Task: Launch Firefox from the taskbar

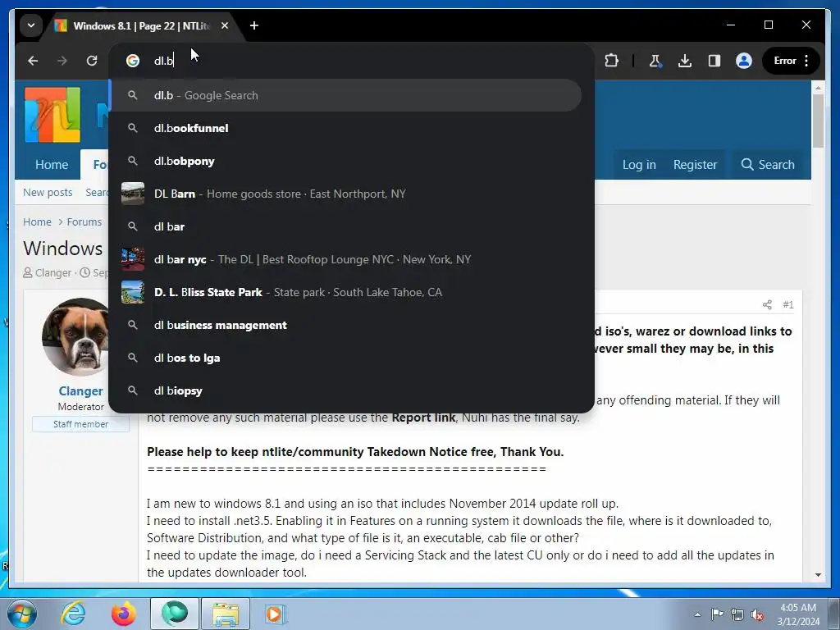Action: 124,614
